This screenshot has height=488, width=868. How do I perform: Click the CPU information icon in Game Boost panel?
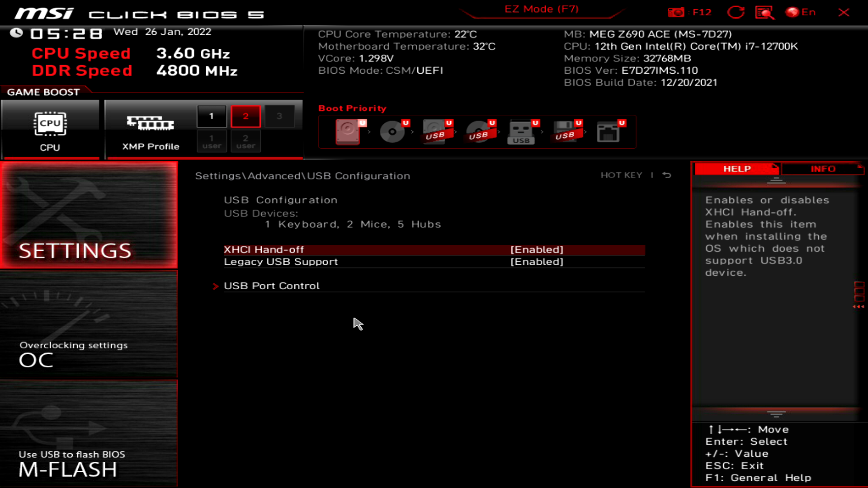coord(51,124)
